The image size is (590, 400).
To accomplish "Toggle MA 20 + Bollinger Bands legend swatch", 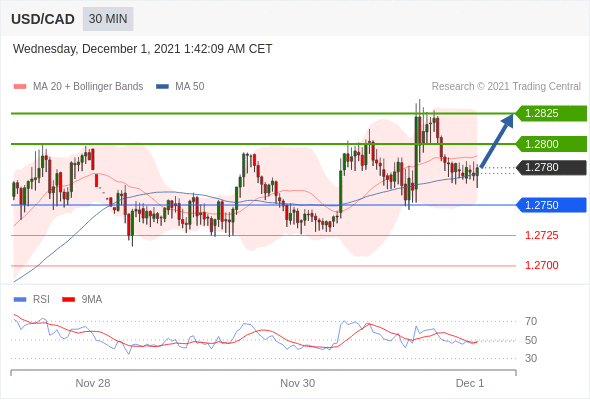I will [20, 87].
